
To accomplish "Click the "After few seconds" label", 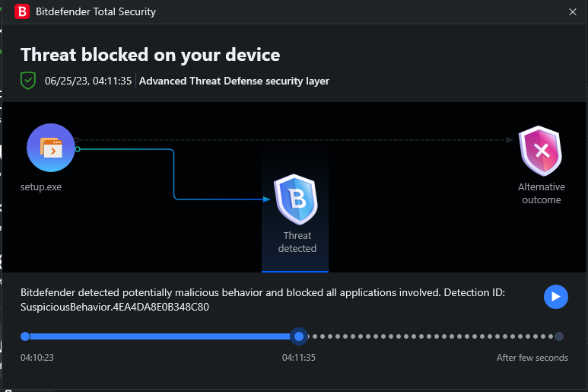I will tap(532, 358).
